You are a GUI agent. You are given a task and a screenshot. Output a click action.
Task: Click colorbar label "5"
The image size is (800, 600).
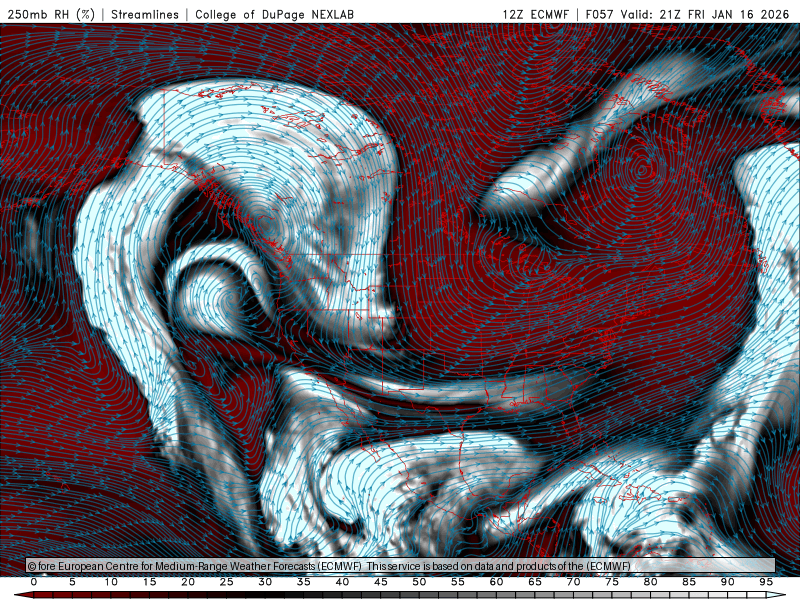pyautogui.click(x=72, y=582)
